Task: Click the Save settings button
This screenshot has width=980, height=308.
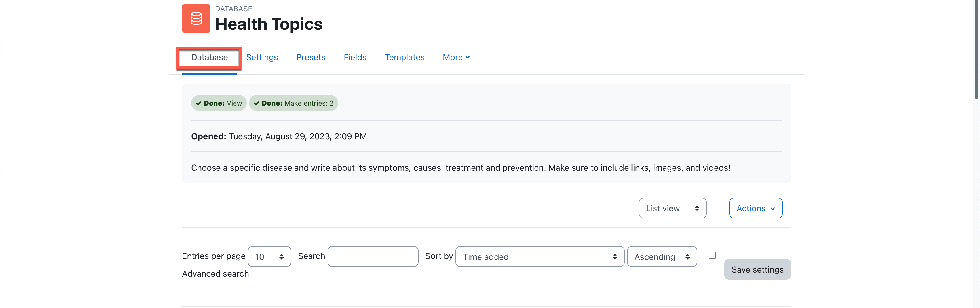Action: [x=757, y=269]
